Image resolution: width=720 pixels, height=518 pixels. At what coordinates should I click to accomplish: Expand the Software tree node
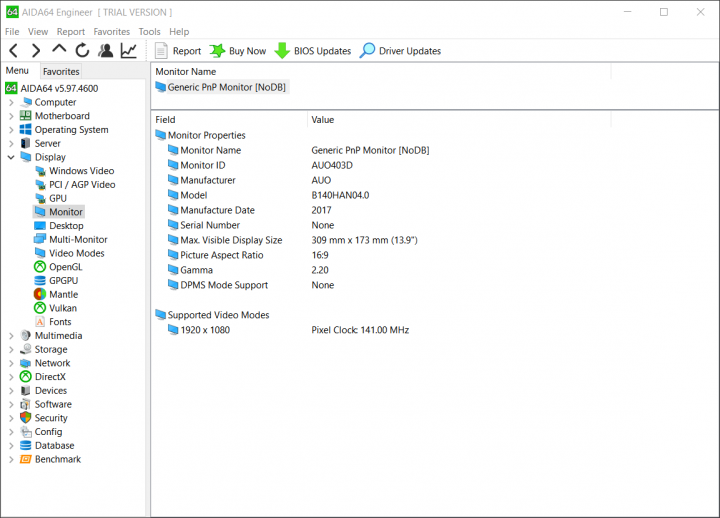[x=11, y=405]
